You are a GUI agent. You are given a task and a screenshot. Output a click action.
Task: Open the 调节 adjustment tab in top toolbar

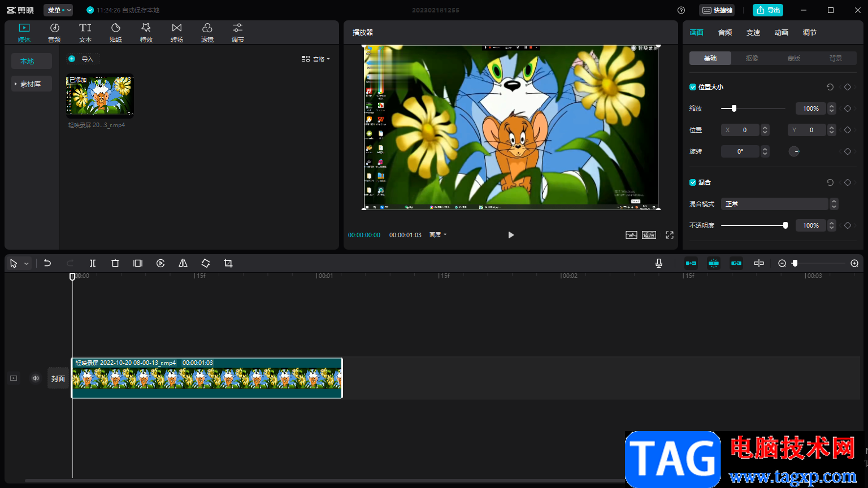(238, 33)
